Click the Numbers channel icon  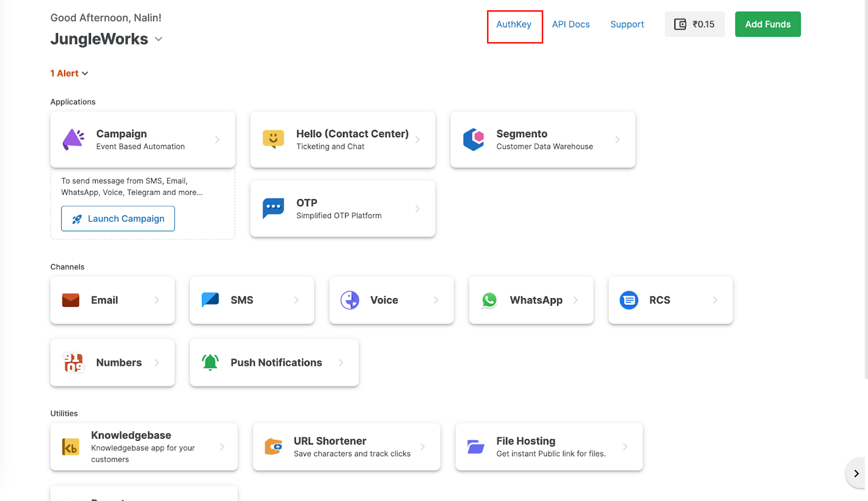point(73,363)
